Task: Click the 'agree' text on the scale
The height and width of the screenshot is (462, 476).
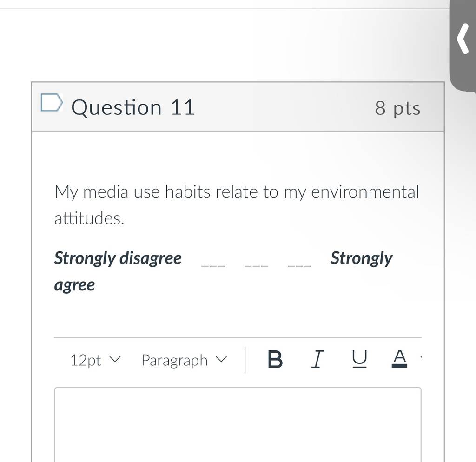Action: 74,285
